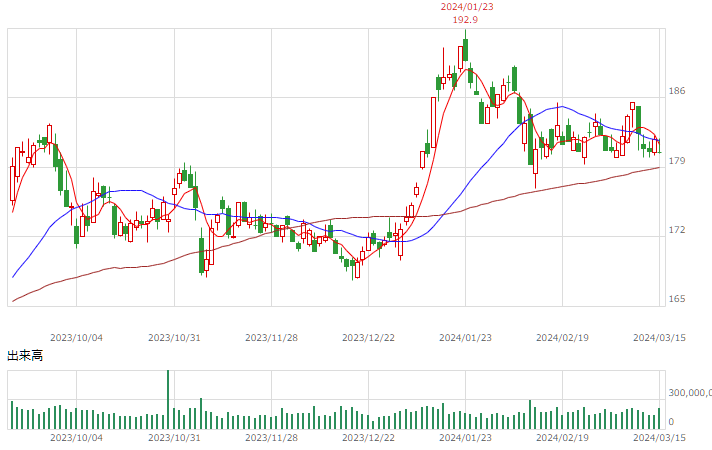Viewport: 712px width, 450px height.
Task: Click 2023/12/22 date under the volume chart
Action: (x=368, y=438)
